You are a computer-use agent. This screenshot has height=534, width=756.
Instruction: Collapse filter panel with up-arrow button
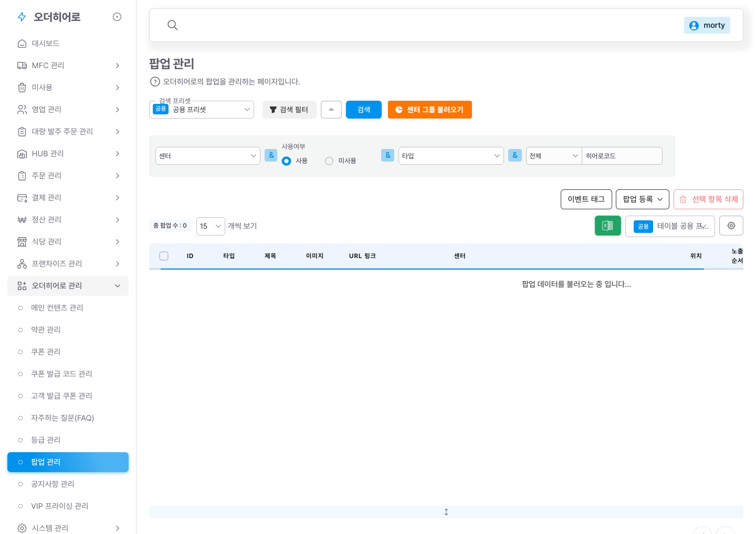click(331, 110)
